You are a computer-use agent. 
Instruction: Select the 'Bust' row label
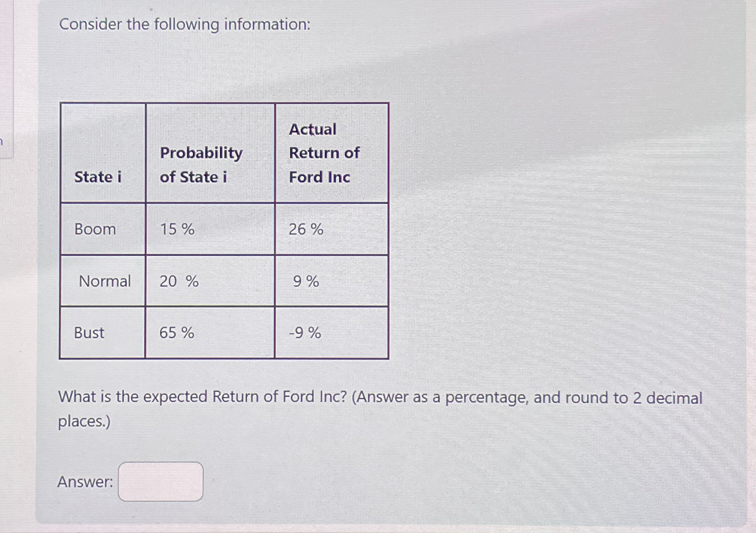(x=89, y=333)
